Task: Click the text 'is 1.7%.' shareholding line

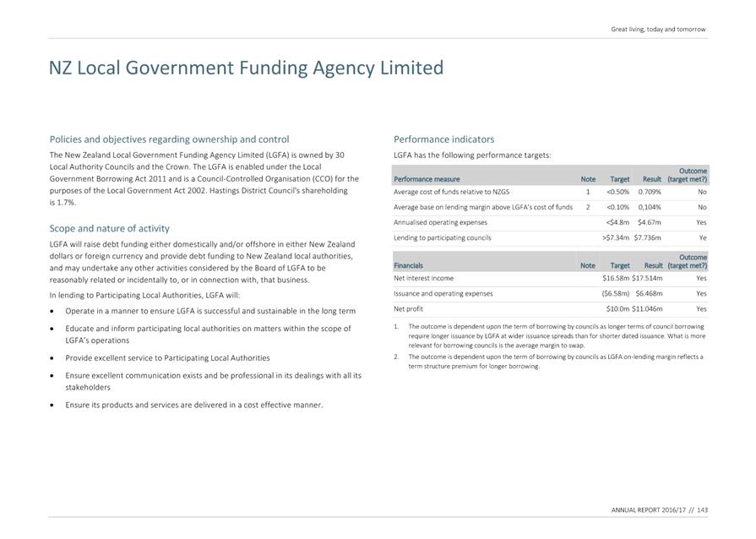Action: (63, 203)
